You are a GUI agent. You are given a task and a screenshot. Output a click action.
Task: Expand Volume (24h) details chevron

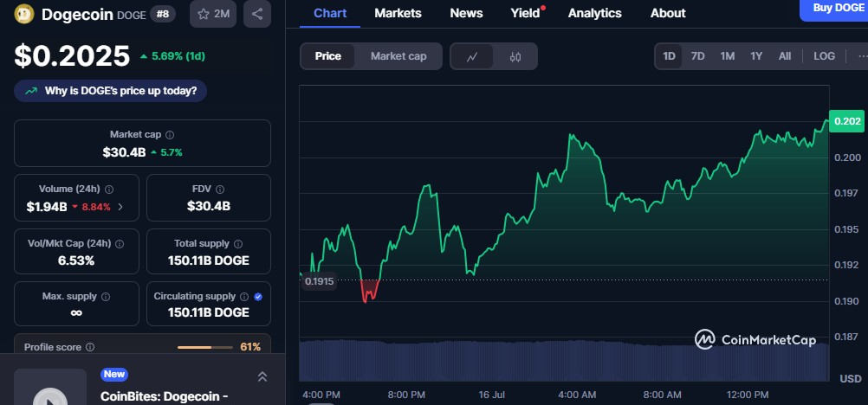pyautogui.click(x=120, y=207)
